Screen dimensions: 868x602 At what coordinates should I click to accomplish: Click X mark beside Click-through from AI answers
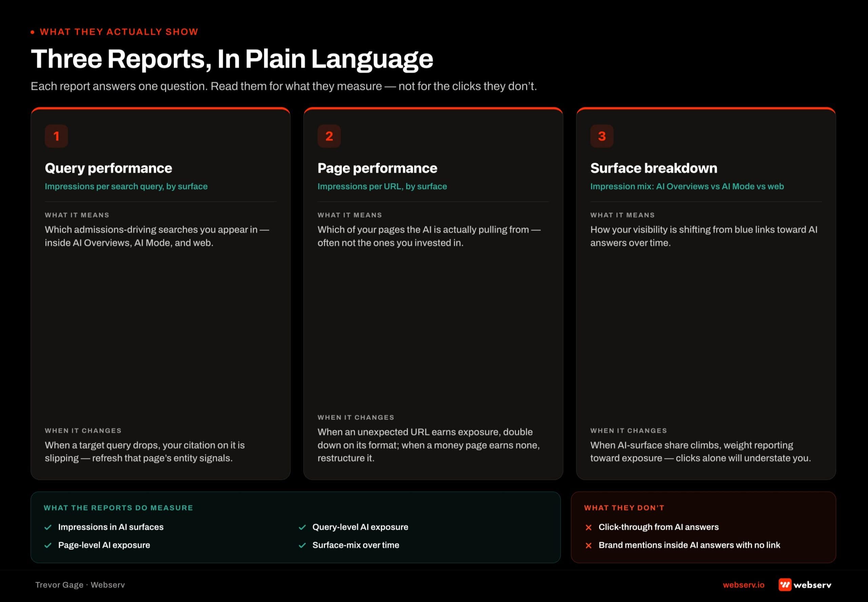[589, 527]
